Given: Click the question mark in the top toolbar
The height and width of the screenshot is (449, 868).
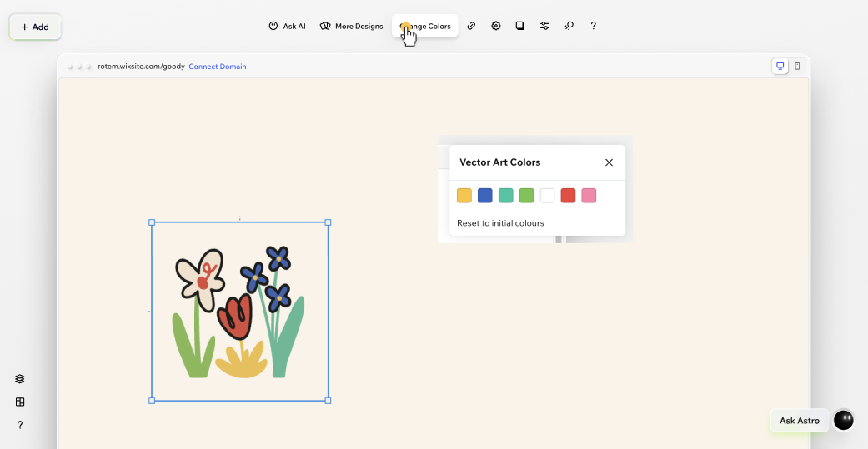Looking at the screenshot, I should [594, 26].
